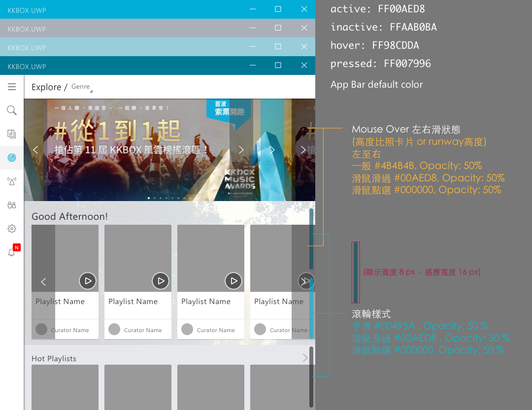Click the 'pressed: FF007996' color note
Viewport: 532px width, 410px height.
pos(381,64)
